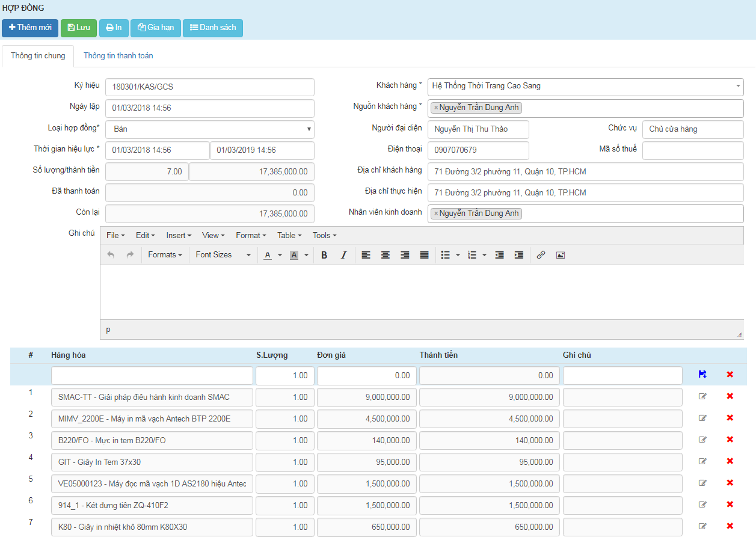Toggle bold formatting in editor
This screenshot has height=549, width=756.
[324, 255]
